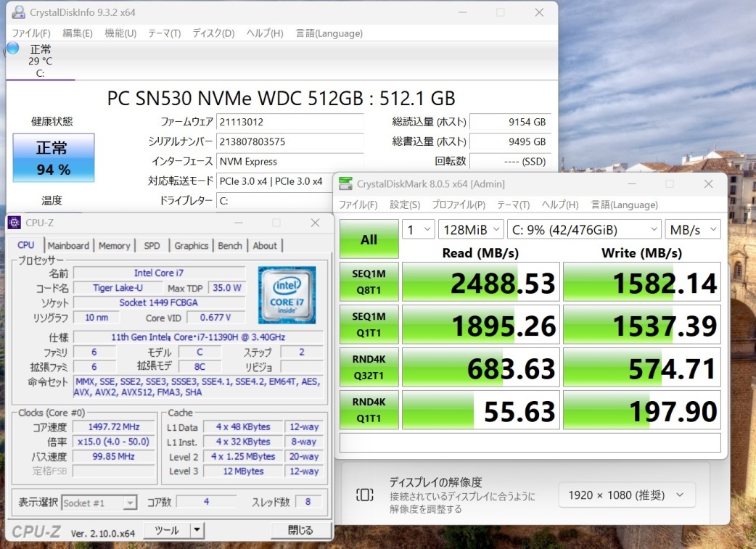
Task: Click the total host reads field 9154 GB
Action: click(509, 122)
